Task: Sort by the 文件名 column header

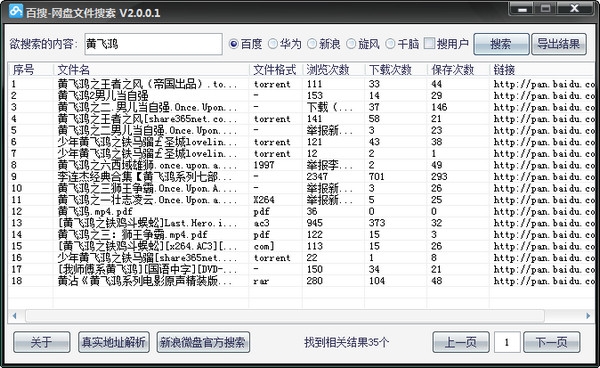Action: point(151,70)
